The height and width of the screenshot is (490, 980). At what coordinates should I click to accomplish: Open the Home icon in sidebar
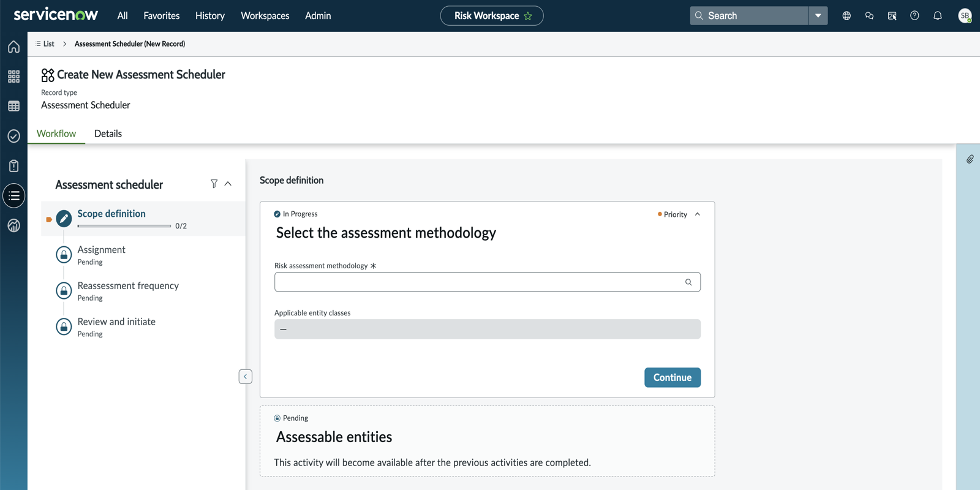13,47
